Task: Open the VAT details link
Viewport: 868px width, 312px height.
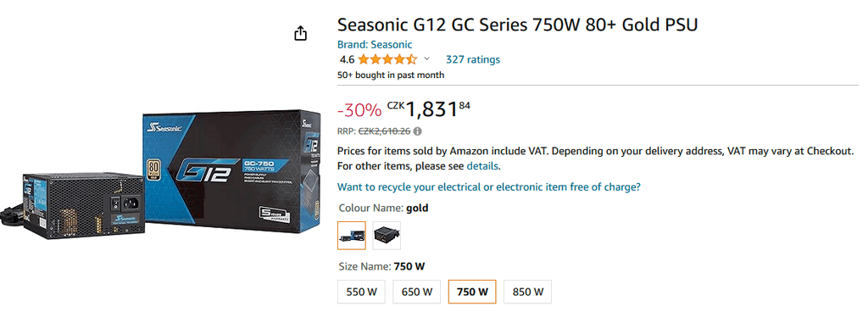Action: 482,165
